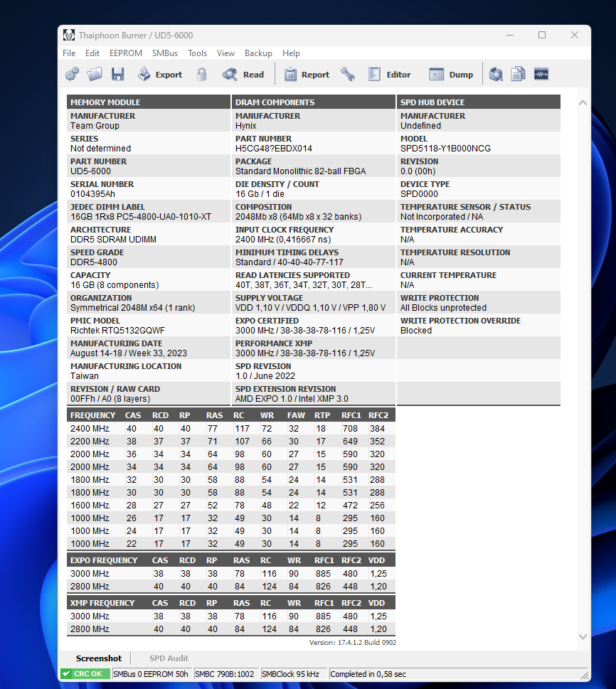This screenshot has width=616, height=689.
Task: Open the Editor toolbar button
Action: click(x=390, y=74)
